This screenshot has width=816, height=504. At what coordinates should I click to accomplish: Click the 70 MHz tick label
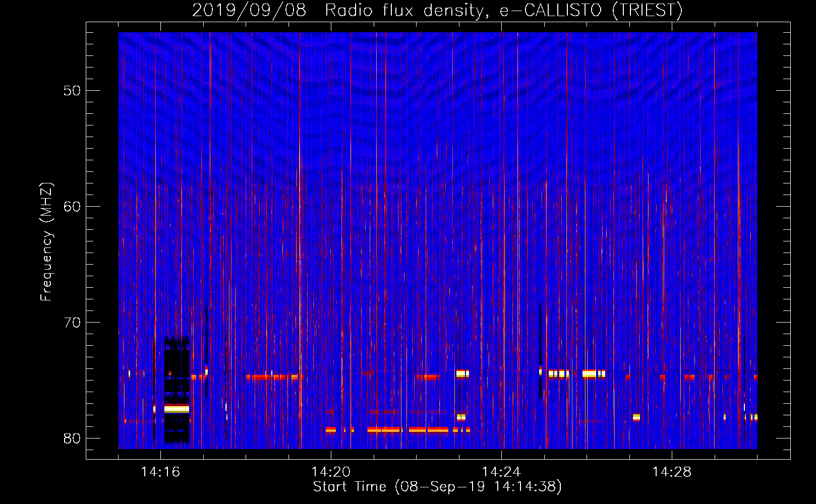72,323
